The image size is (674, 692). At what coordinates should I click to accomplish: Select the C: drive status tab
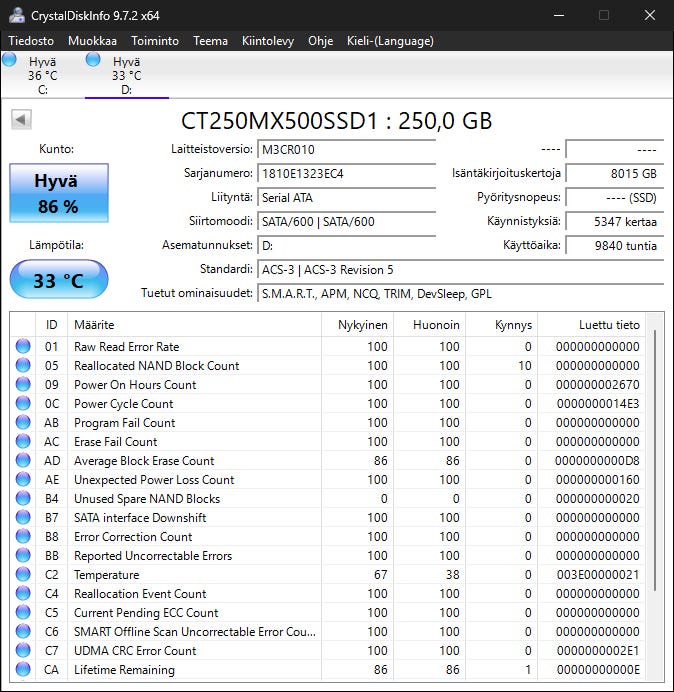coord(40,75)
